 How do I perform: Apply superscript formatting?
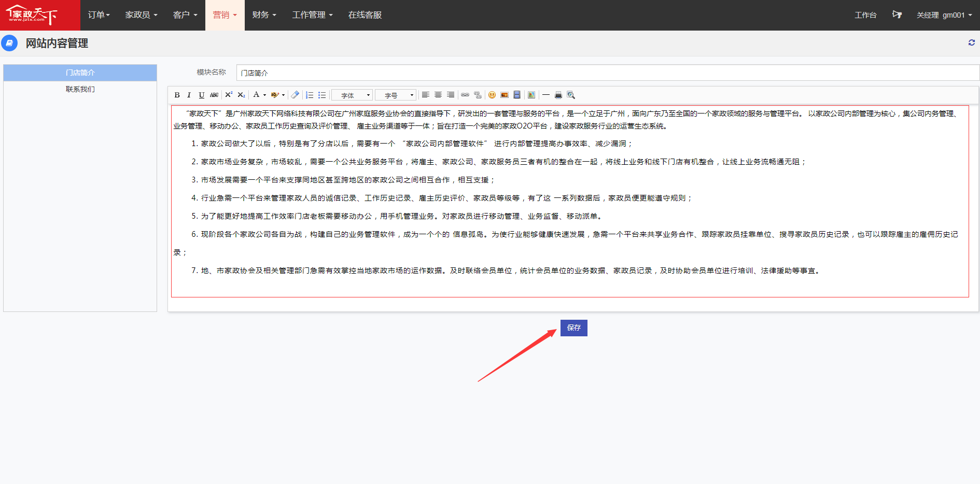(229, 95)
